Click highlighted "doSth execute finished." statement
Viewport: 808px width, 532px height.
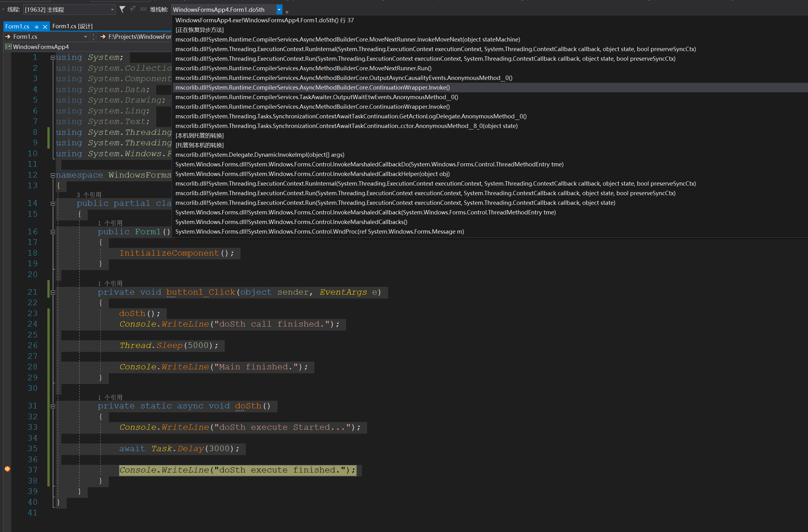pyautogui.click(x=238, y=470)
